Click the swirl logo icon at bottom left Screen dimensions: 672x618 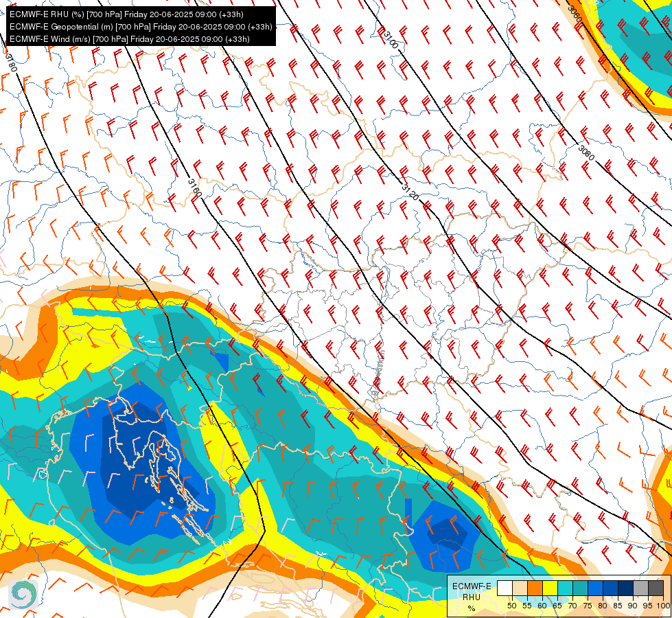[23, 594]
